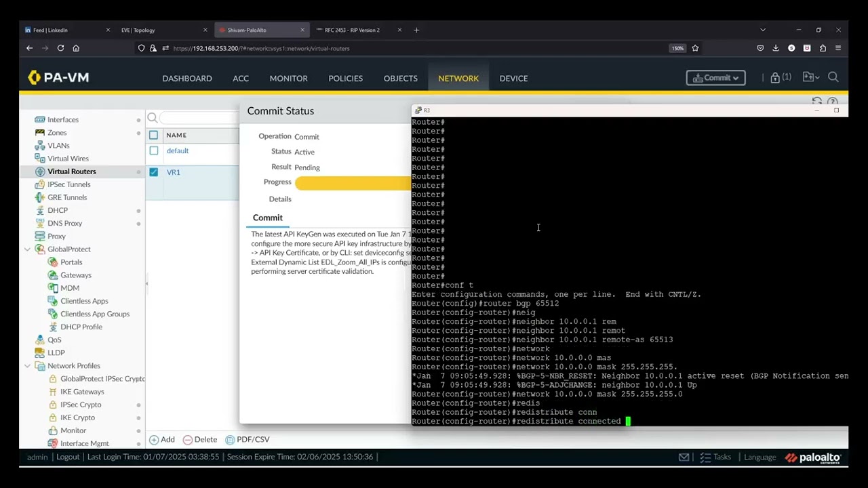Viewport: 868px width, 488px height.
Task: Switch to the ACC tab
Action: [x=241, y=78]
